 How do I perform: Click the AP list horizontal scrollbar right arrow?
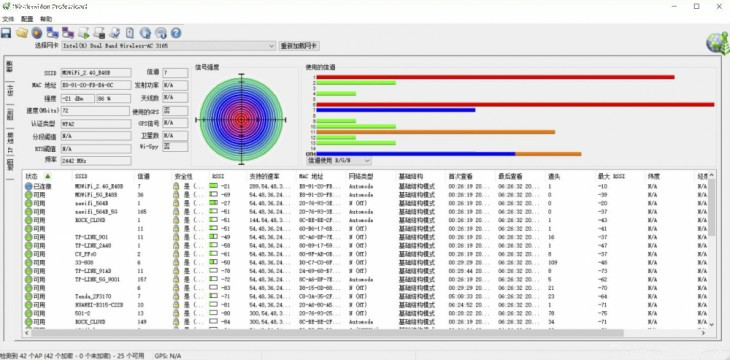(703, 333)
